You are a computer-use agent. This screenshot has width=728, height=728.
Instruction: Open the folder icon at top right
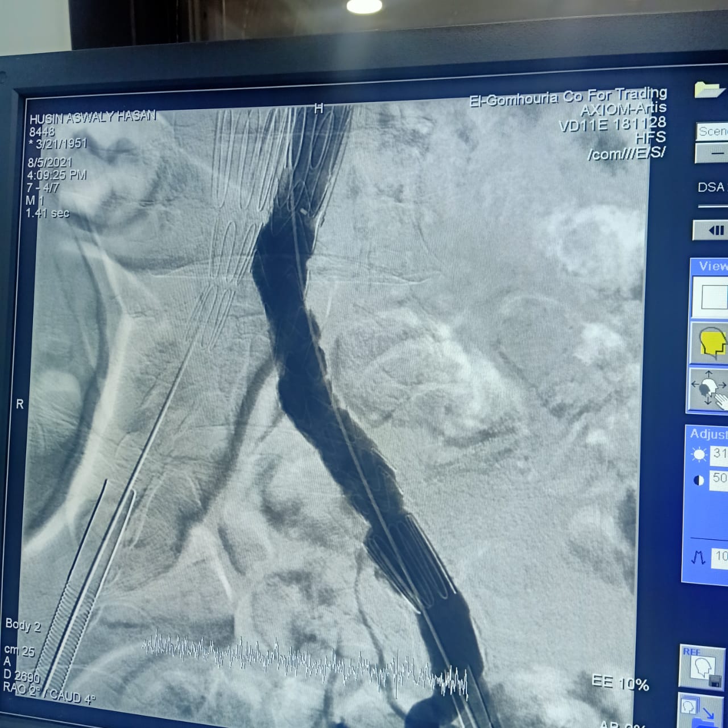point(709,90)
